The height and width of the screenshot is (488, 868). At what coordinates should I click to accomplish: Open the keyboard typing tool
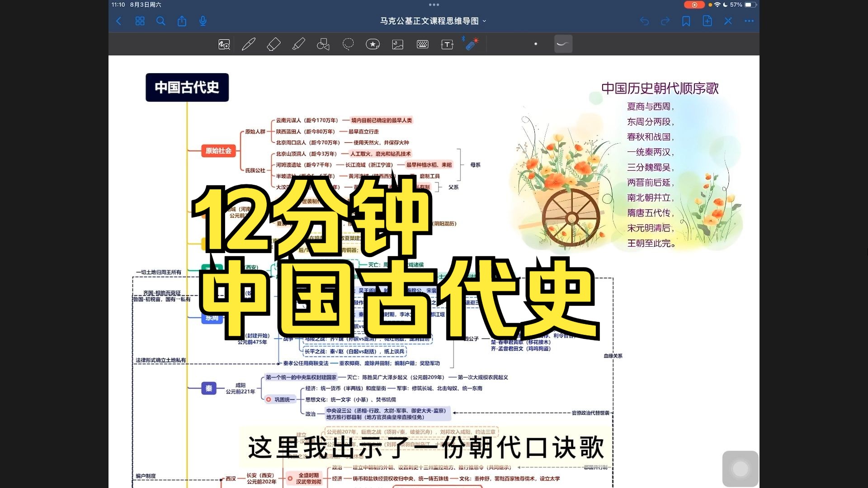pos(423,44)
